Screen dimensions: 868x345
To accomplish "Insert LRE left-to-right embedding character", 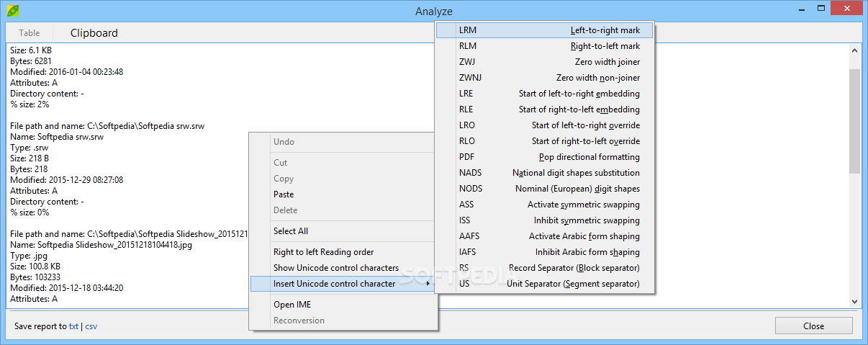I will [545, 94].
